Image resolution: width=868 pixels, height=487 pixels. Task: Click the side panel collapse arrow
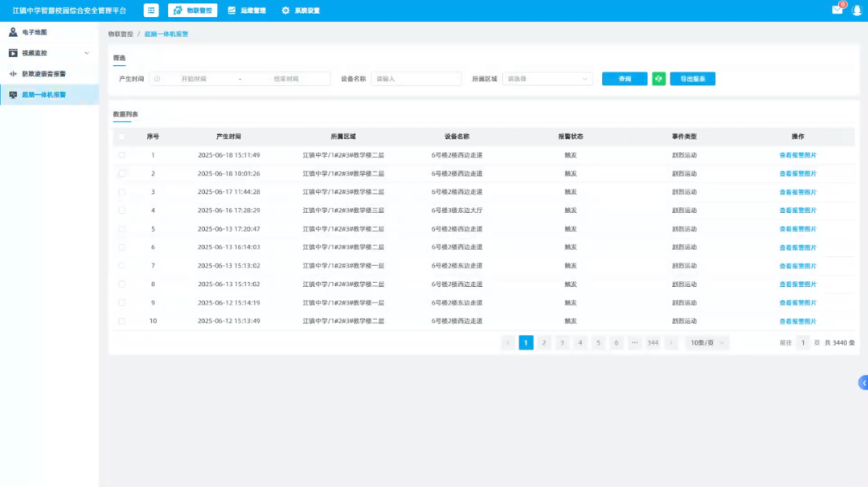pyautogui.click(x=863, y=383)
